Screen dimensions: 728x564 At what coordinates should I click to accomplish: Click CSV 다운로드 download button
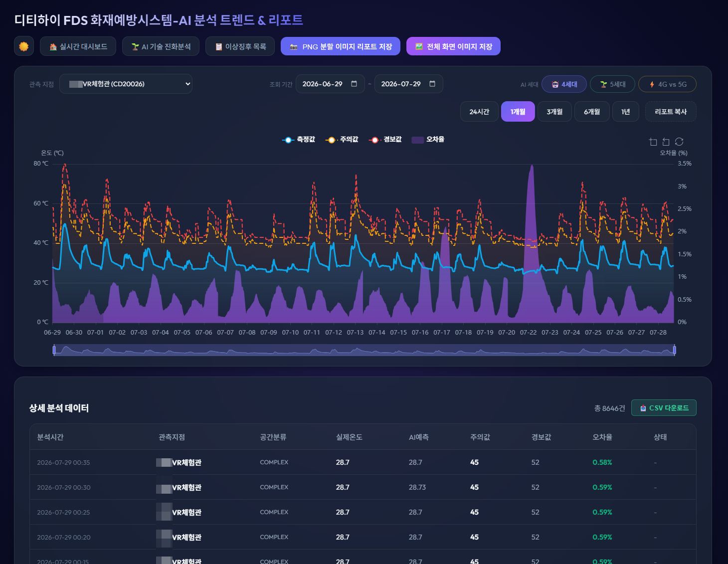[664, 408]
